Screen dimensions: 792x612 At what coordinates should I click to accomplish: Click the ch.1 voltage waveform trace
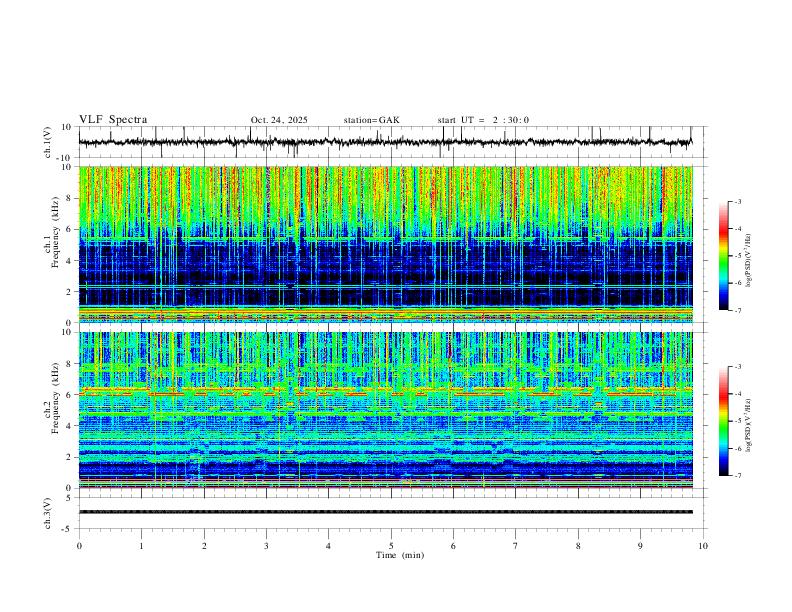tap(385, 142)
